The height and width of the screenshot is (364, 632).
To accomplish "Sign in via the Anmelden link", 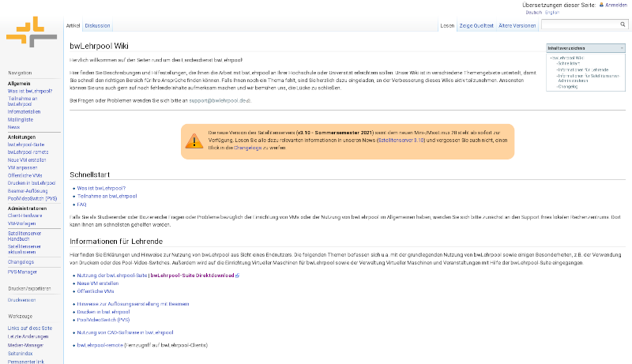I will tap(616, 5).
